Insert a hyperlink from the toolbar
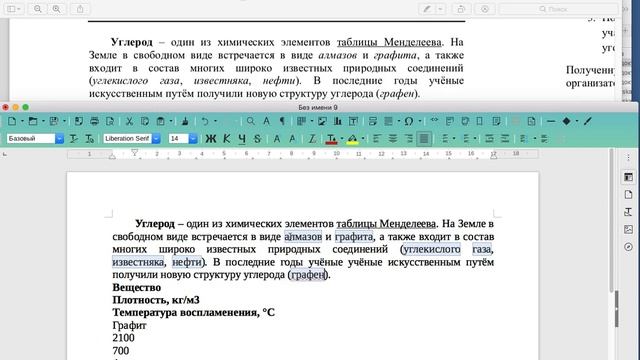Viewport: 640px width, 360px height. (434, 120)
